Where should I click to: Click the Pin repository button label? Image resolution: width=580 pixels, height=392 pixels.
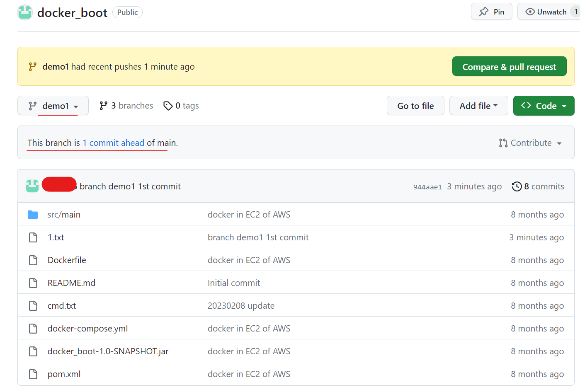pos(499,12)
